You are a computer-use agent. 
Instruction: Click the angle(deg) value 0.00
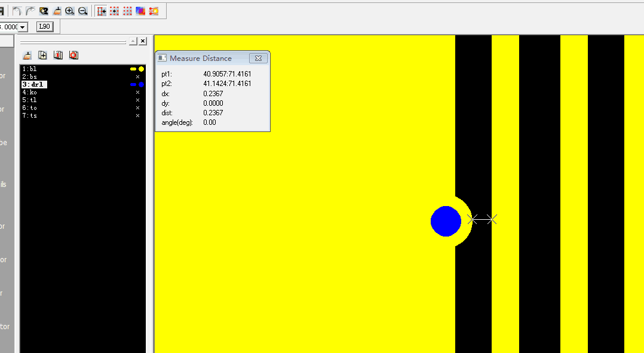tap(210, 122)
